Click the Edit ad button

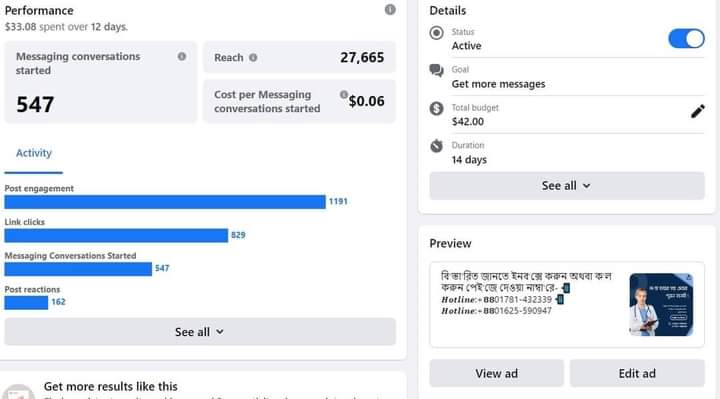point(637,373)
